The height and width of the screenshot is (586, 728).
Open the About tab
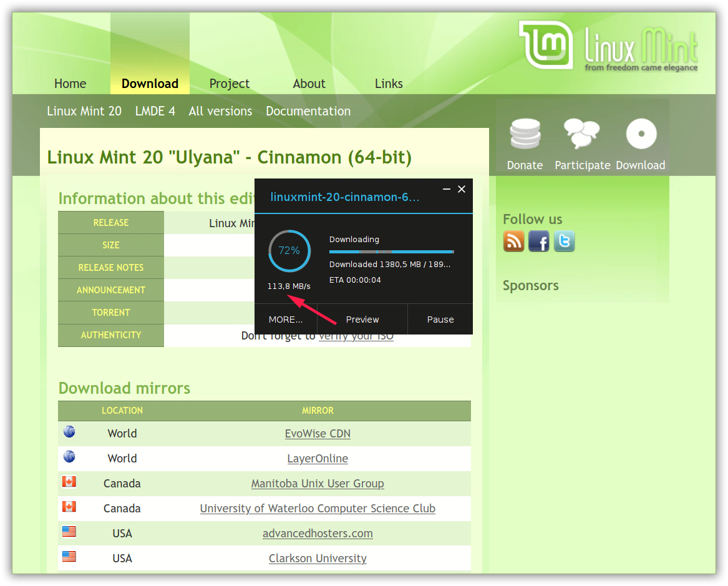309,84
